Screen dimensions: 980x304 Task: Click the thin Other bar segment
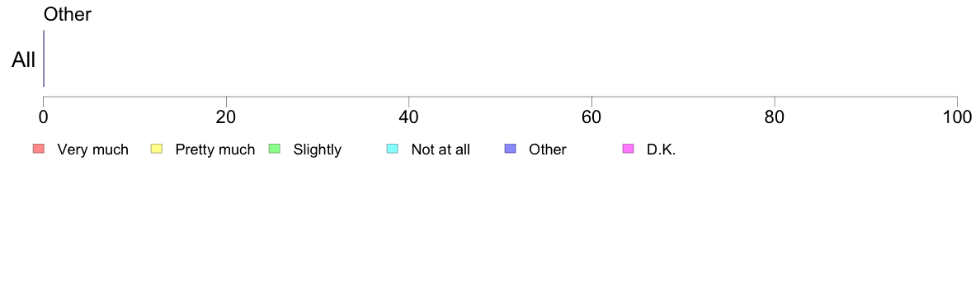[44, 58]
